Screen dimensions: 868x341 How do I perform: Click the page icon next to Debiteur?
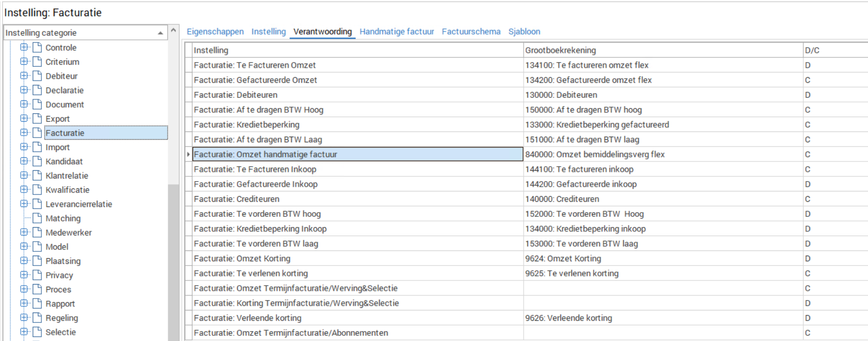pos(37,76)
